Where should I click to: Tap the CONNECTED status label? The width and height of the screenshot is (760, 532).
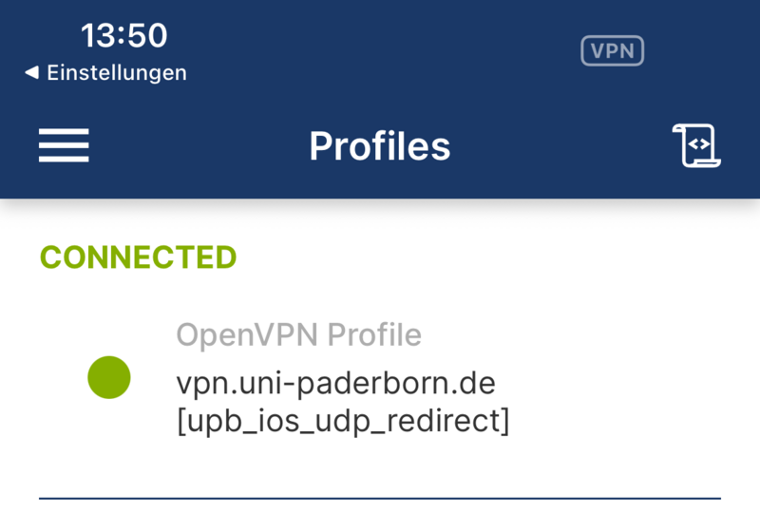coord(139,257)
